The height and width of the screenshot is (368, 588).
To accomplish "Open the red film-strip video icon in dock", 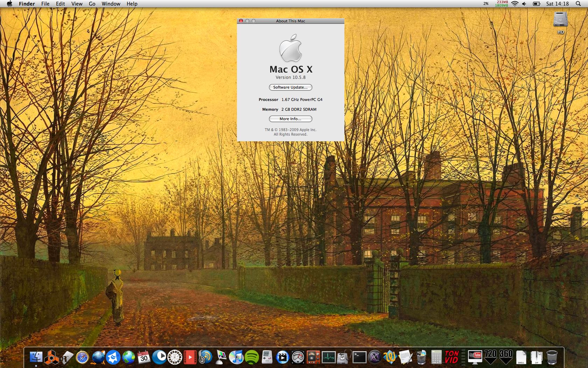I will click(190, 357).
